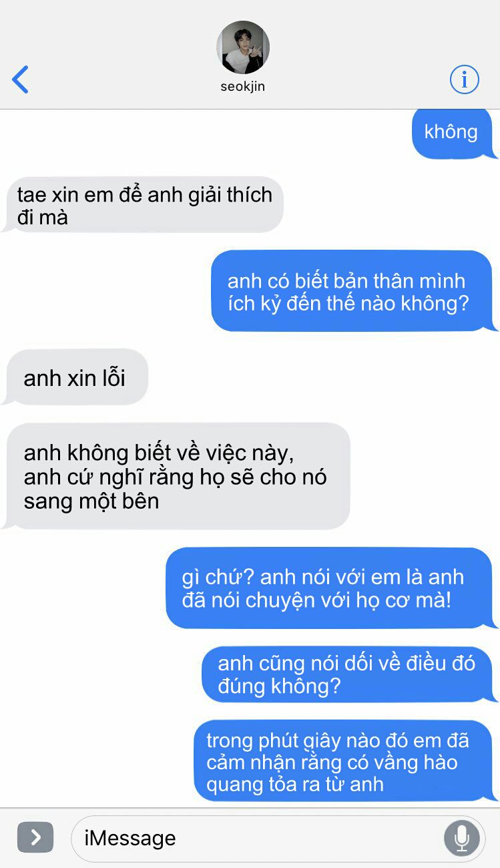
Task: Tap the "trong phút giây nào đó" bubble
Action: (345, 761)
